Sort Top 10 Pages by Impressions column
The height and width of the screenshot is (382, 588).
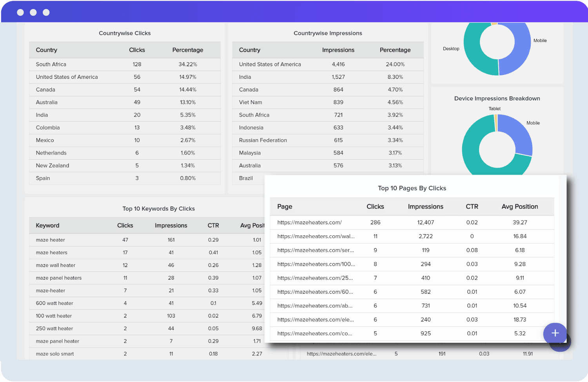point(426,206)
